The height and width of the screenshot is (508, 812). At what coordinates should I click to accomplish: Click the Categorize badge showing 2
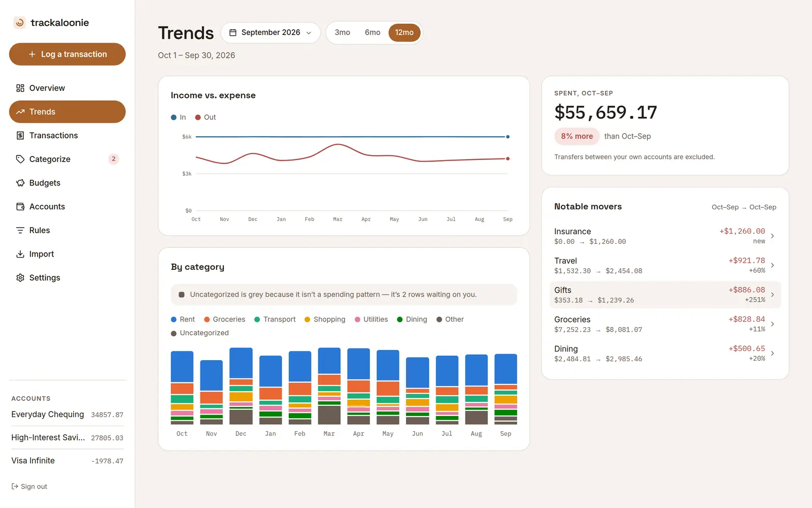[114, 159]
